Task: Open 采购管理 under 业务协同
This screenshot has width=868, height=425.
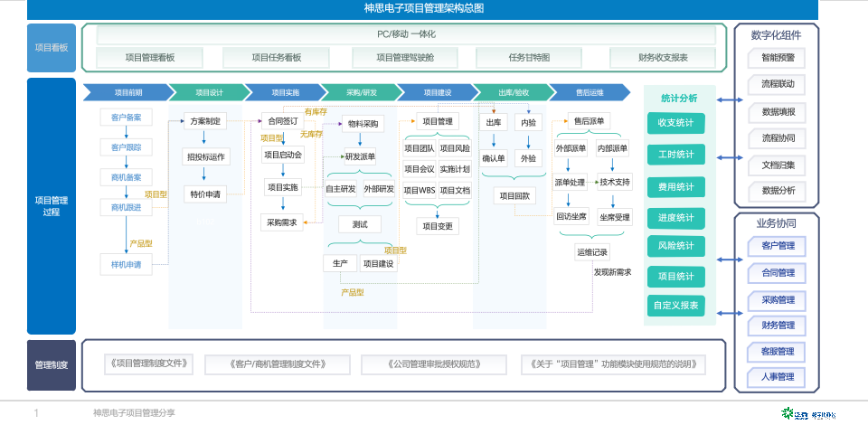Action: [x=778, y=300]
